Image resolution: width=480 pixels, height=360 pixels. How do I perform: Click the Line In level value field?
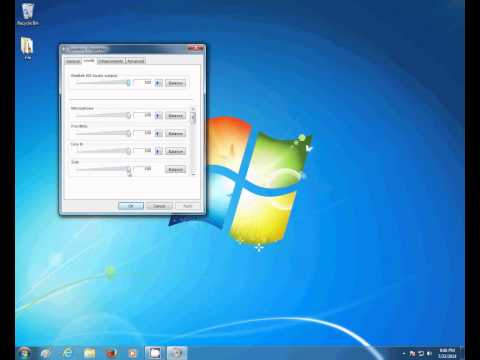pos(143,151)
